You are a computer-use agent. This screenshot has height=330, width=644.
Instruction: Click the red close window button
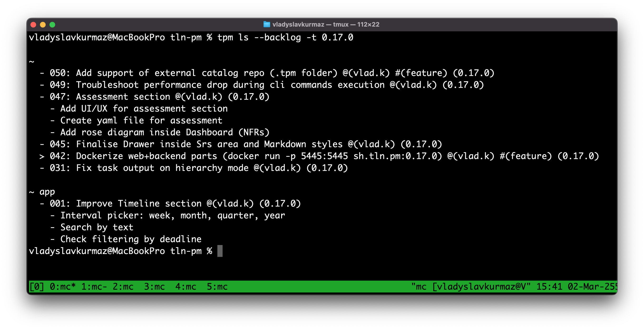[33, 25]
